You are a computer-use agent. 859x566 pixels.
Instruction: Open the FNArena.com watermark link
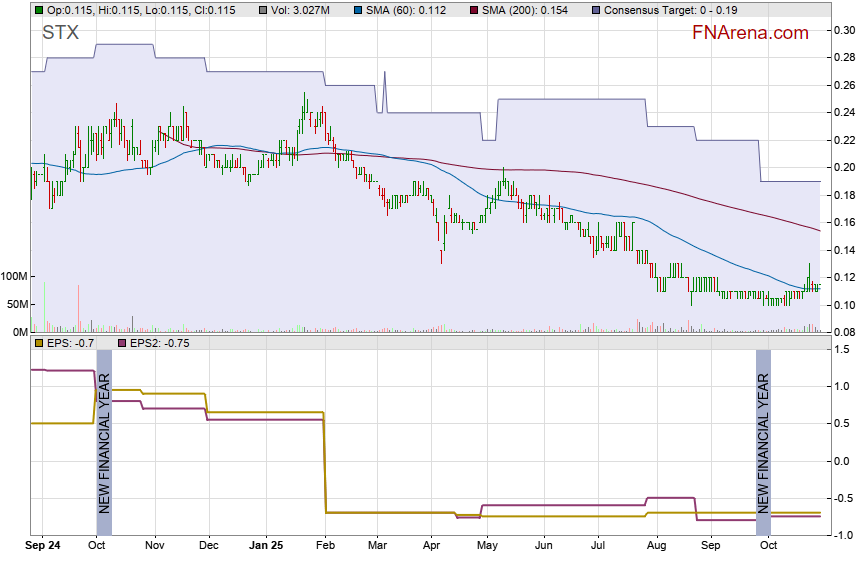pos(750,33)
